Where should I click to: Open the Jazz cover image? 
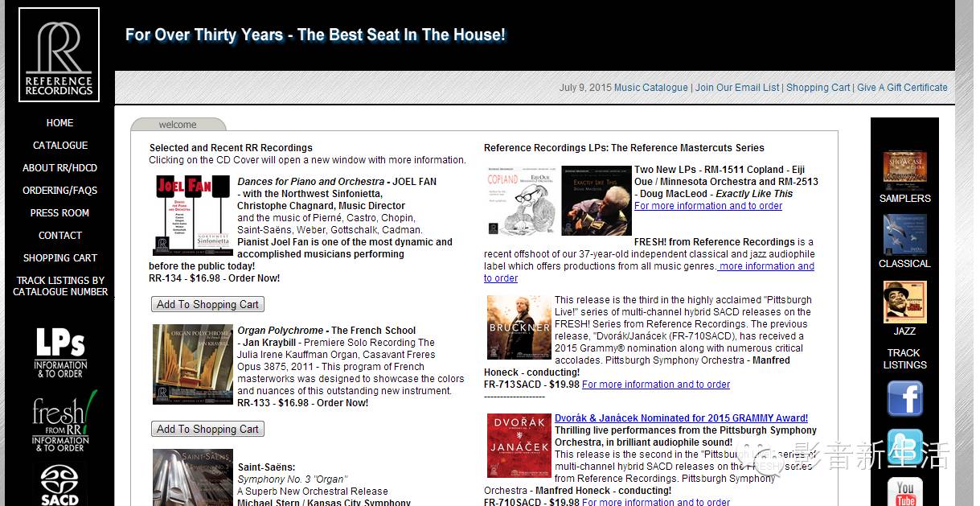coord(904,302)
